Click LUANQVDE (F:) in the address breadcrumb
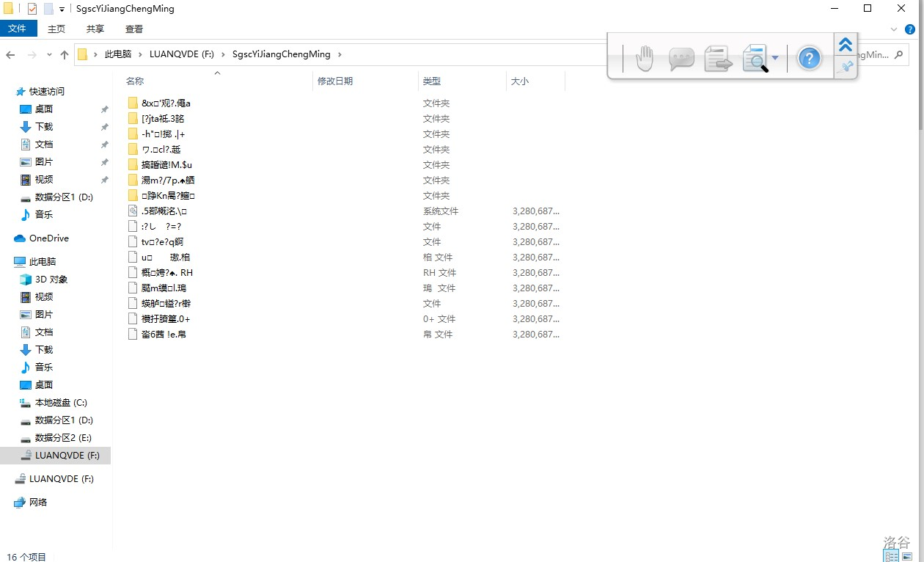The image size is (924, 562). tap(181, 54)
